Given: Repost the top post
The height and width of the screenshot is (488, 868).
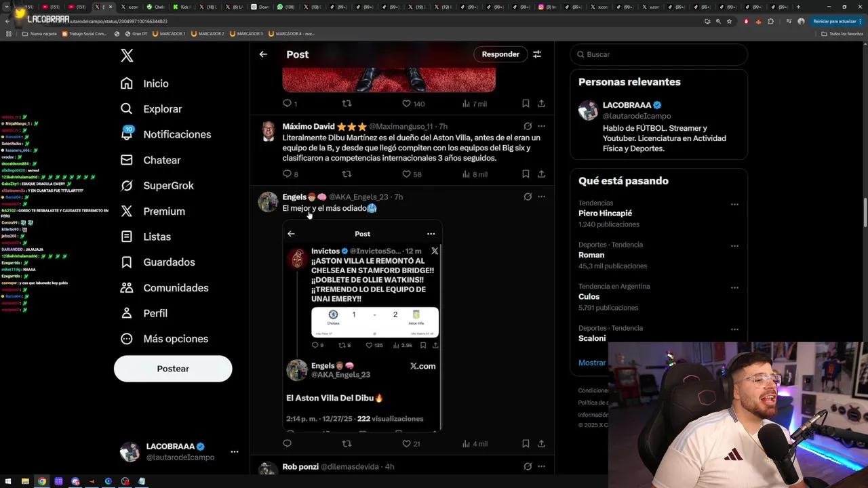Looking at the screenshot, I should (x=347, y=104).
